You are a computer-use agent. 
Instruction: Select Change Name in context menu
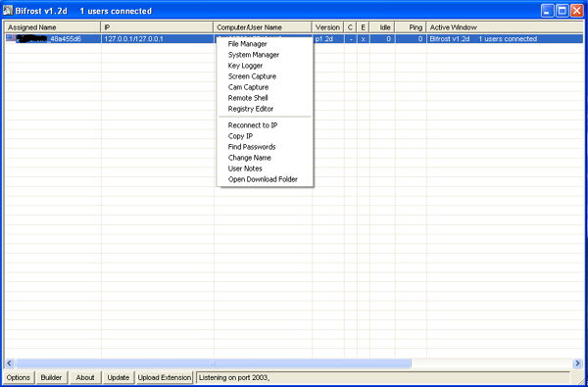click(x=265, y=158)
